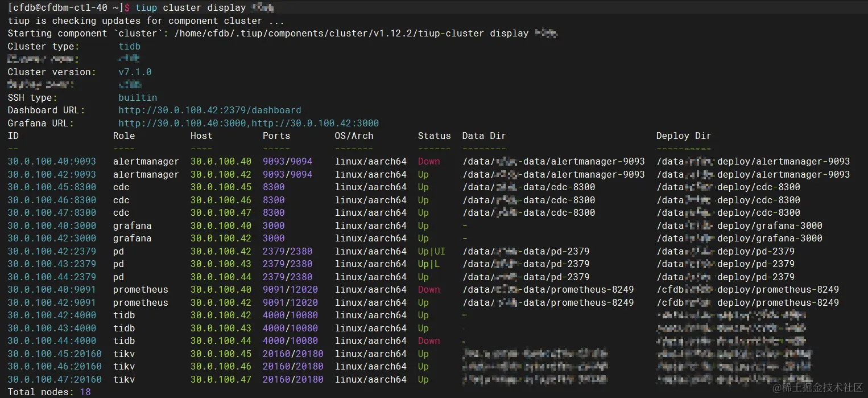Select ID 30.0.100.42:9093
The height and width of the screenshot is (398, 868).
[x=52, y=174]
